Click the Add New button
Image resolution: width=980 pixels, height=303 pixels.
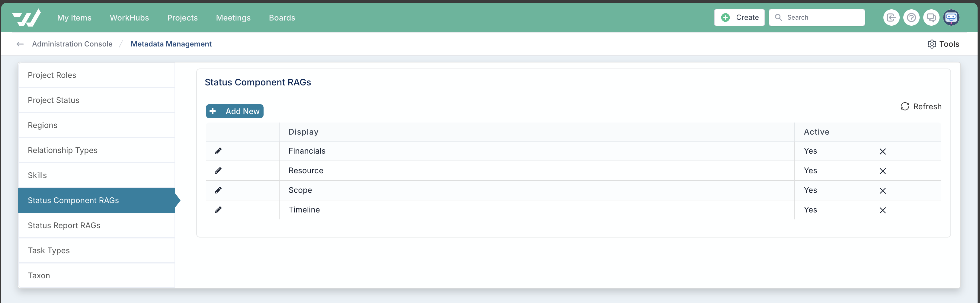[x=235, y=111]
